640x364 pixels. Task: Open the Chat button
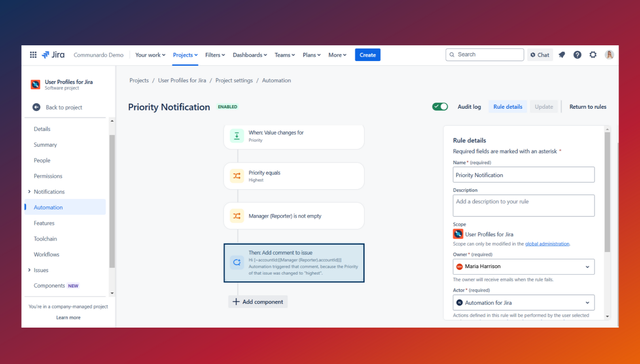540,55
